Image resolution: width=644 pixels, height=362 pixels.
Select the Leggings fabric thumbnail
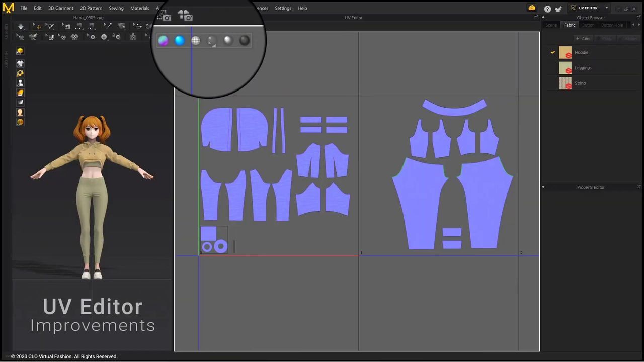pos(566,68)
